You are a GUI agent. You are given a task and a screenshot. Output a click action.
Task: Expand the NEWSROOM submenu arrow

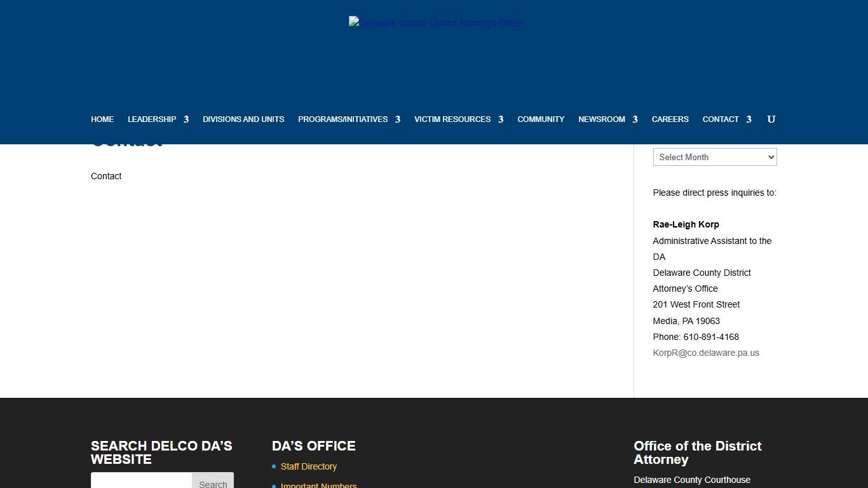pos(635,119)
